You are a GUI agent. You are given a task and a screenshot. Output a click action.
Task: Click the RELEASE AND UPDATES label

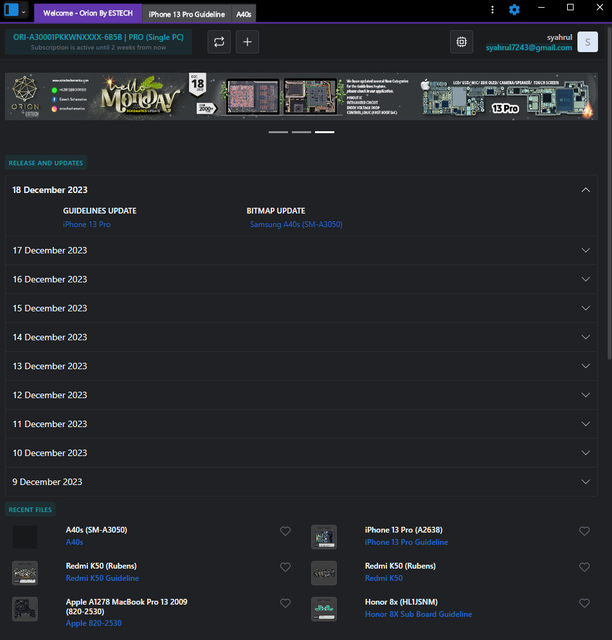(x=46, y=163)
